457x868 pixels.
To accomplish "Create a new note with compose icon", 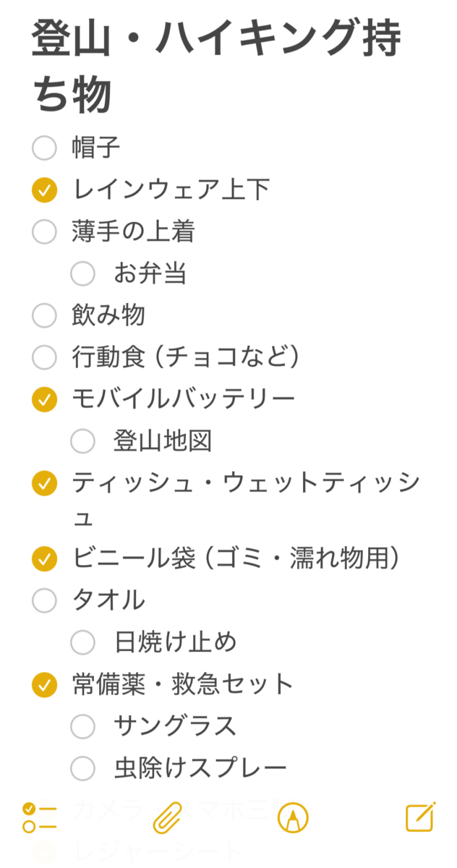I will coord(420,817).
